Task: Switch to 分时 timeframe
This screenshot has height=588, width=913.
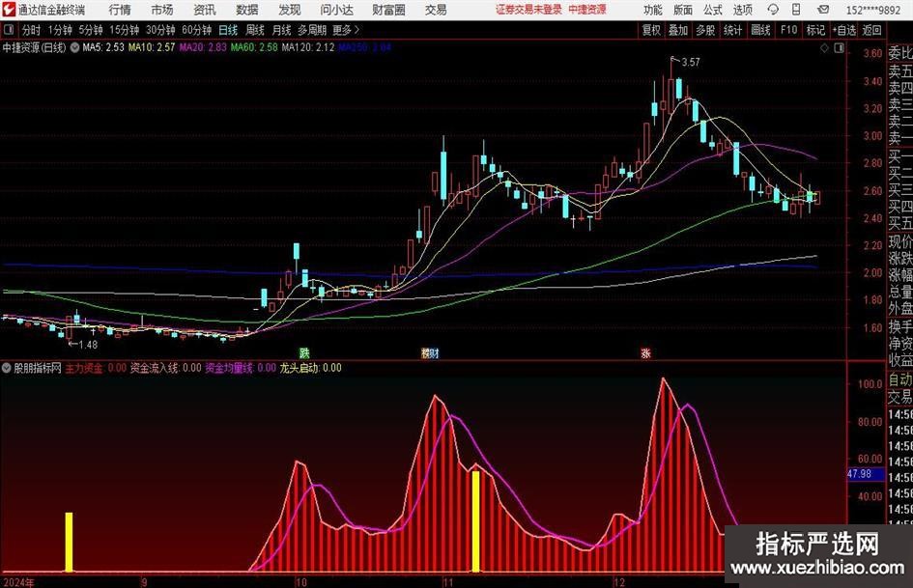Action: [x=32, y=30]
